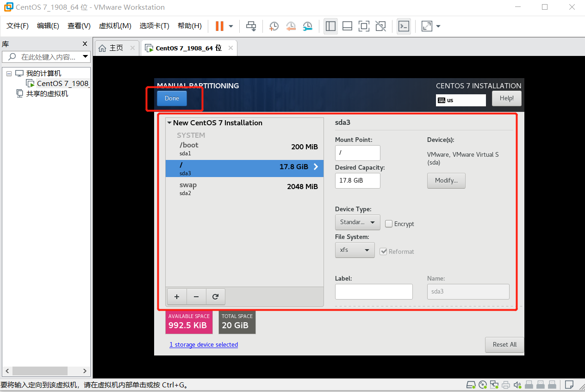The image size is (585, 392).
Task: Open the library search filter dropdown arrow
Action: (x=85, y=57)
